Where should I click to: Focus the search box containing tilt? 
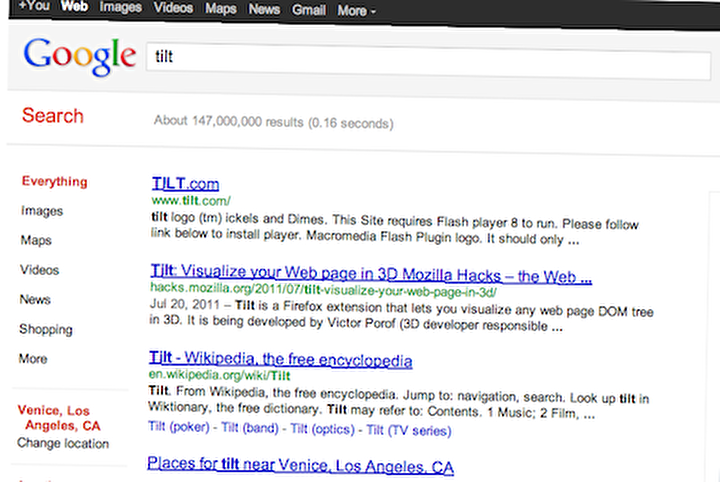tap(428, 62)
